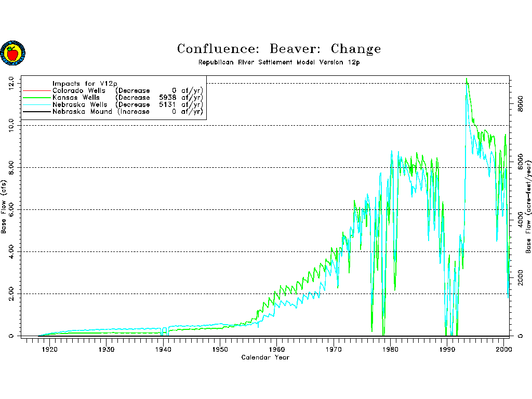This screenshot has width=532, height=399.
Task: Click the Colorado Wells legend text
Action: pos(78,90)
